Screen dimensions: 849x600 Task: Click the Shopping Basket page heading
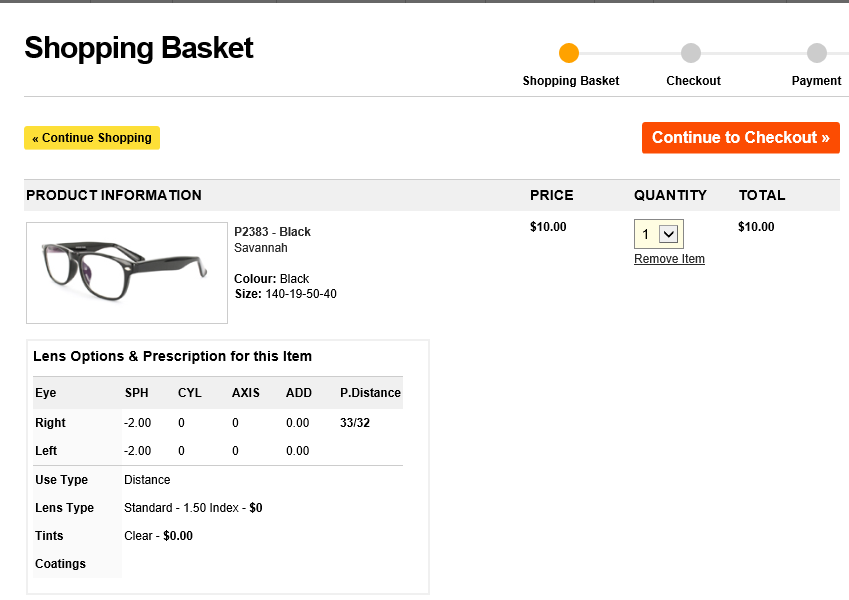[139, 48]
